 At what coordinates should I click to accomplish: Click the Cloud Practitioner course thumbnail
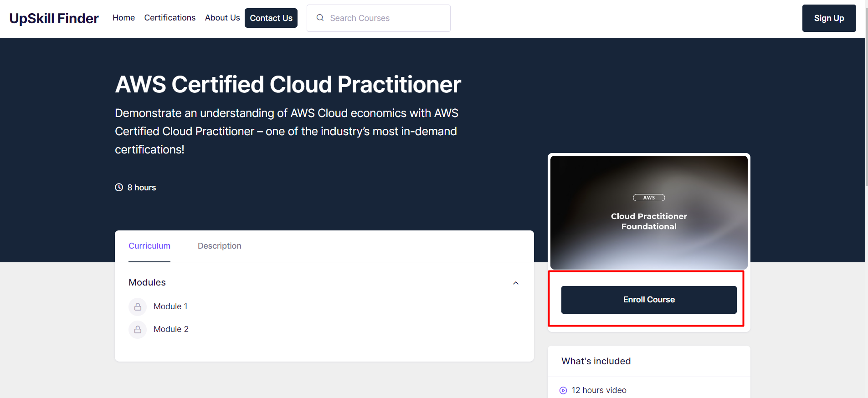[649, 213]
